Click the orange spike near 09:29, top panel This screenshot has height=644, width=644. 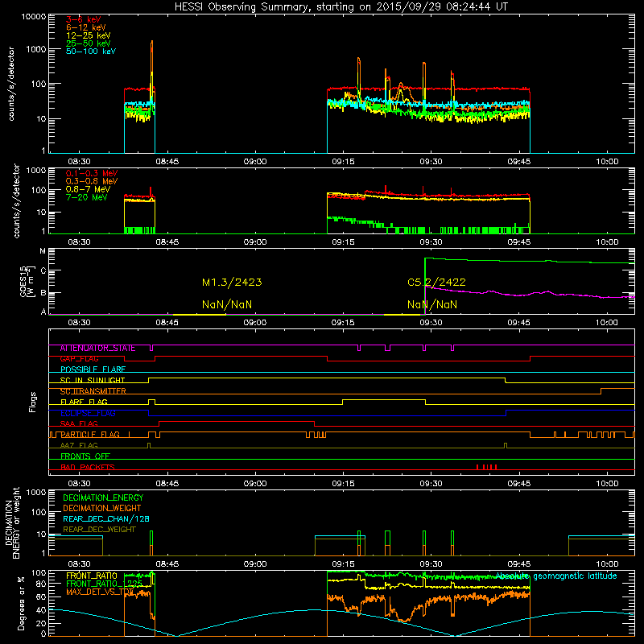pos(424,80)
